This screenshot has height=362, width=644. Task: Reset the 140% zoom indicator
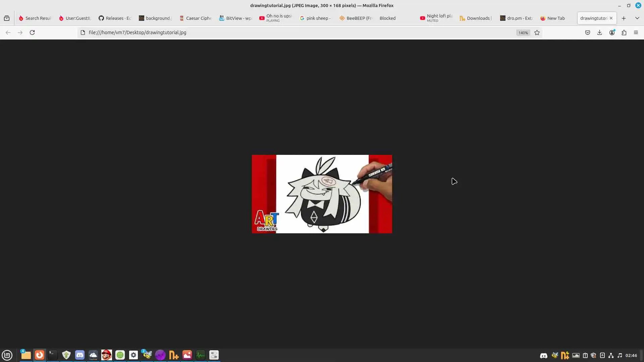[x=523, y=33]
